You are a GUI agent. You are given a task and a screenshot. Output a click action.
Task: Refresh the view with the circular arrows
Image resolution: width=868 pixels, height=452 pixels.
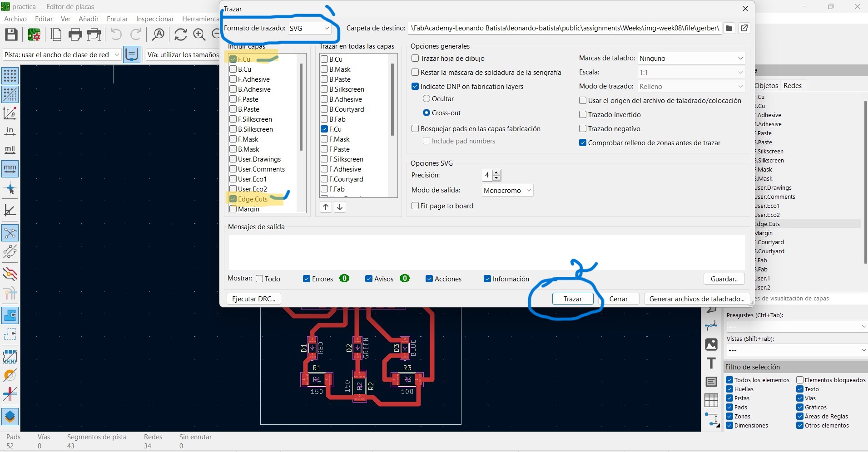180,34
